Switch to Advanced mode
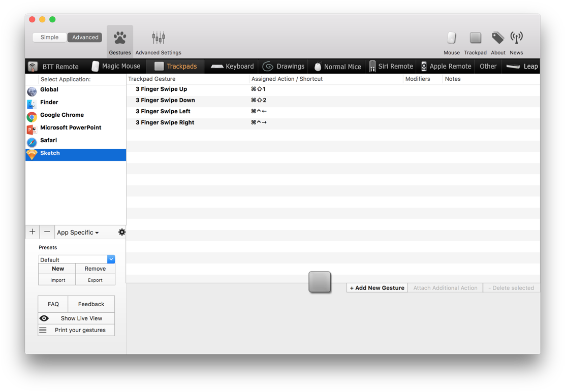The height and width of the screenshot is (392, 565). 85,37
